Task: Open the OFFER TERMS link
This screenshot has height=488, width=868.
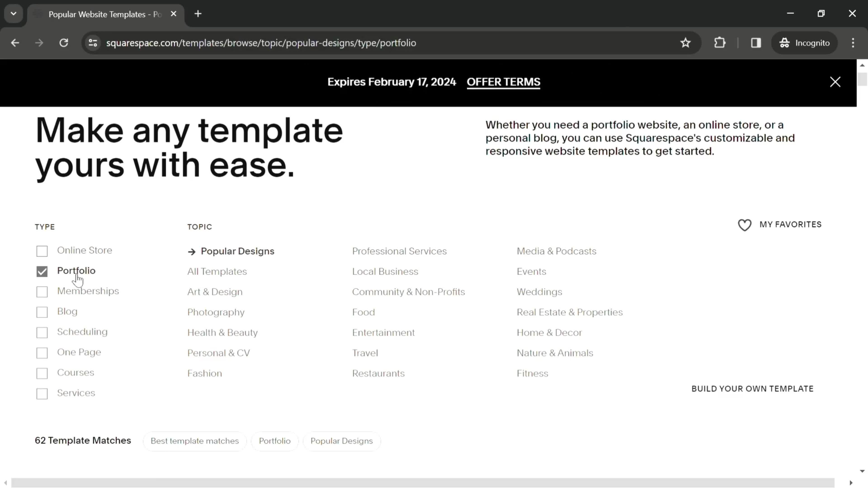Action: pos(503,82)
